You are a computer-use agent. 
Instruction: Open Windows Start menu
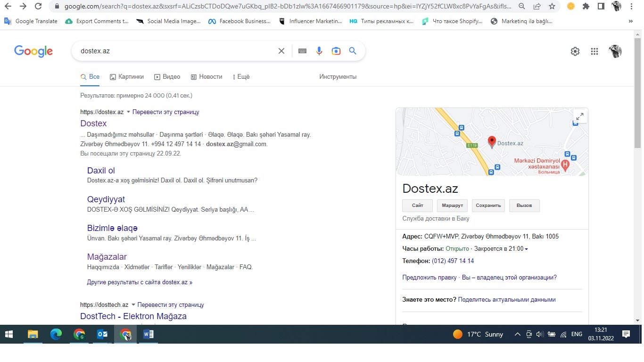pos(9,334)
